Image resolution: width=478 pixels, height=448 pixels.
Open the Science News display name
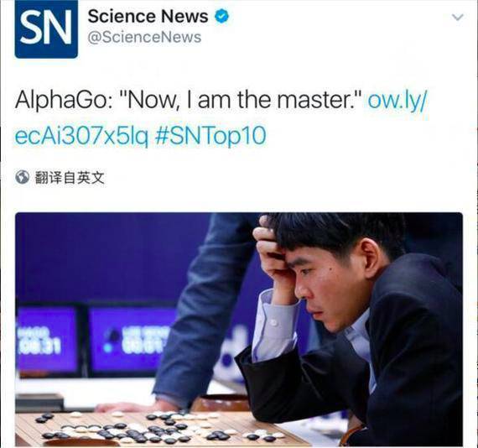click(x=148, y=16)
